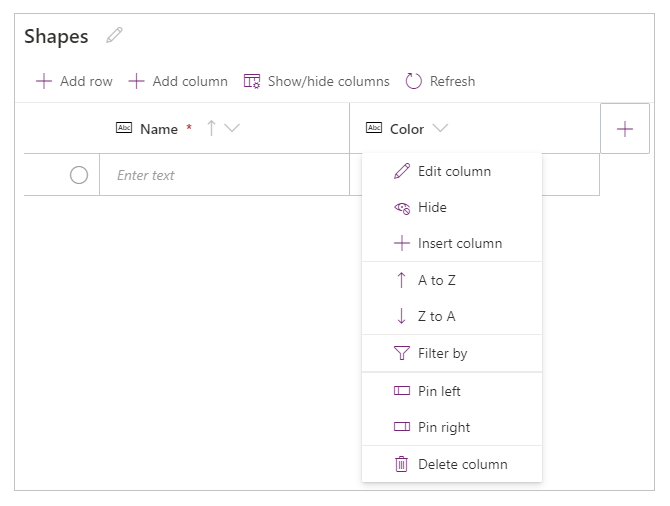
Task: Select the row radio circle
Action: point(79,175)
